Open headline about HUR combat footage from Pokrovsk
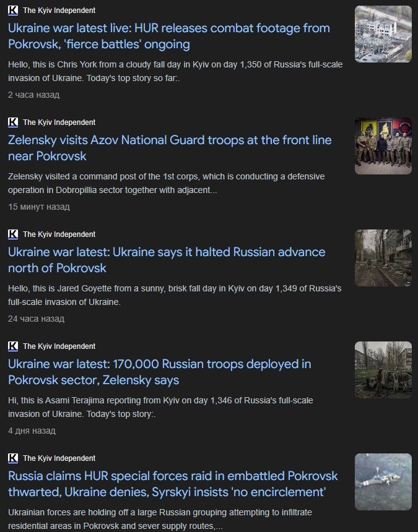The image size is (418, 532). [x=169, y=36]
